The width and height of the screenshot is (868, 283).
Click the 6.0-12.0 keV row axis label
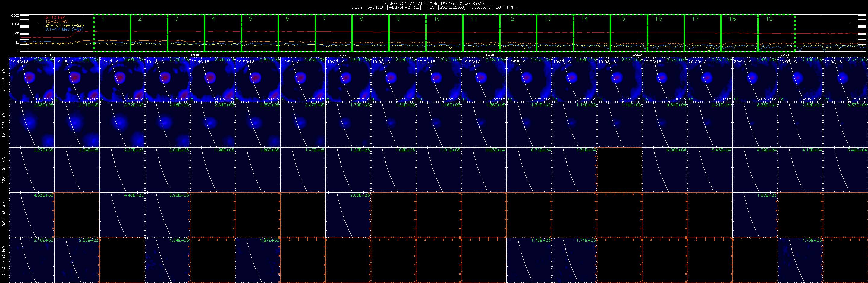(x=4, y=125)
